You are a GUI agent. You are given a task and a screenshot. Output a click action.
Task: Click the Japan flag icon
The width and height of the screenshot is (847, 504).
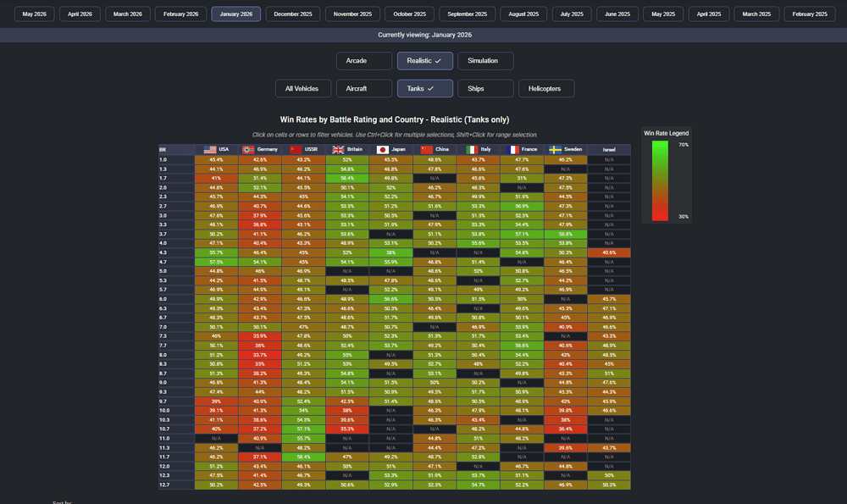(383, 150)
